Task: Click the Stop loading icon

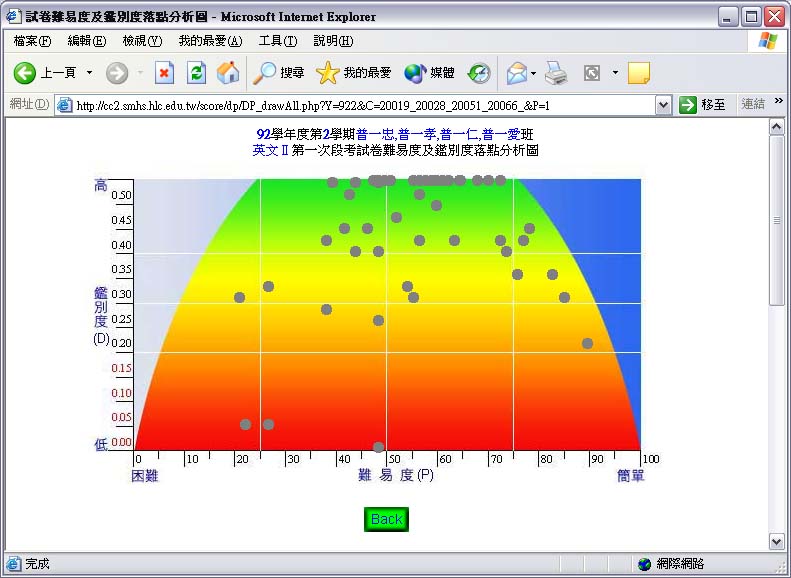Action: pyautogui.click(x=165, y=73)
